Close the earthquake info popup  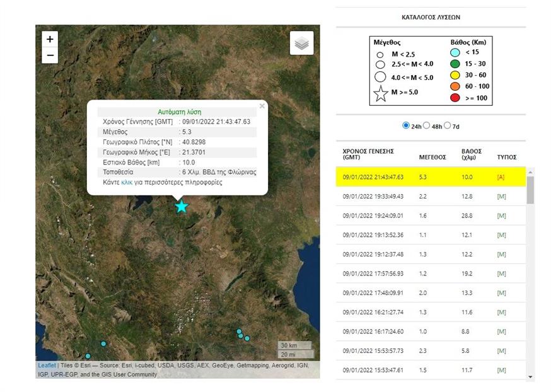click(x=262, y=107)
